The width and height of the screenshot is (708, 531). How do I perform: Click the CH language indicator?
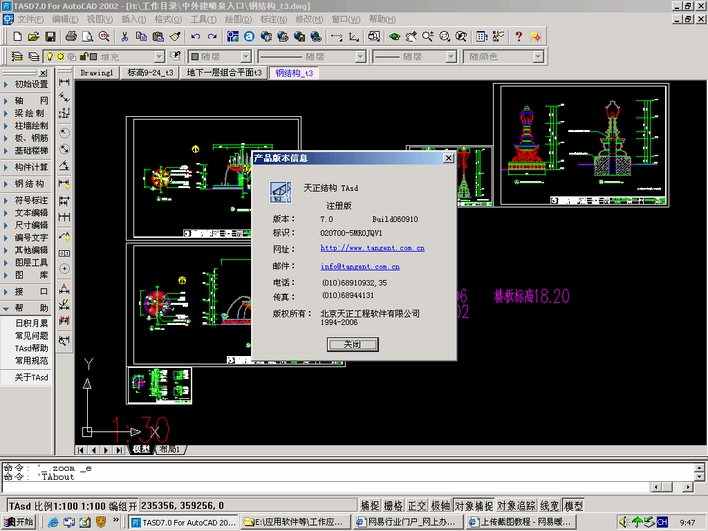(662, 522)
